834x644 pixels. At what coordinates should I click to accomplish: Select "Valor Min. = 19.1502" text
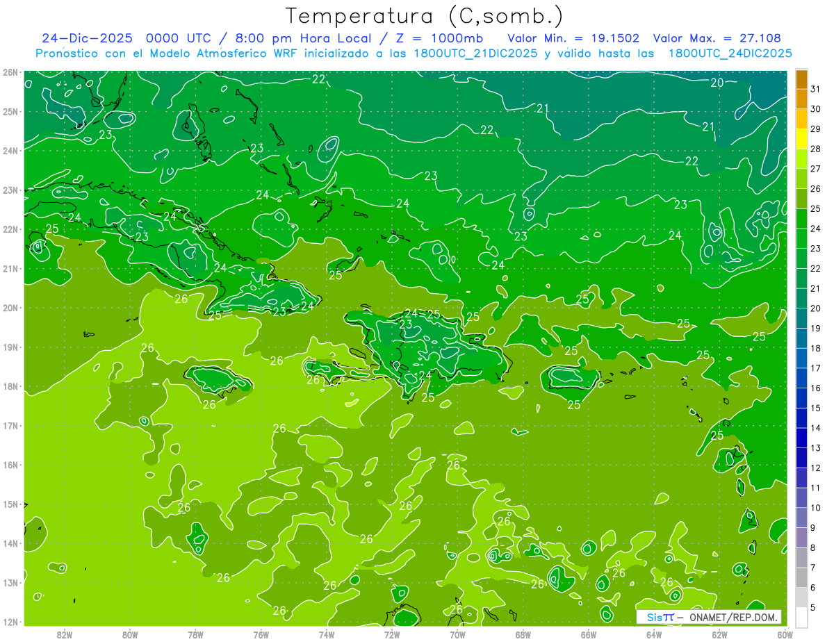[x=573, y=38]
